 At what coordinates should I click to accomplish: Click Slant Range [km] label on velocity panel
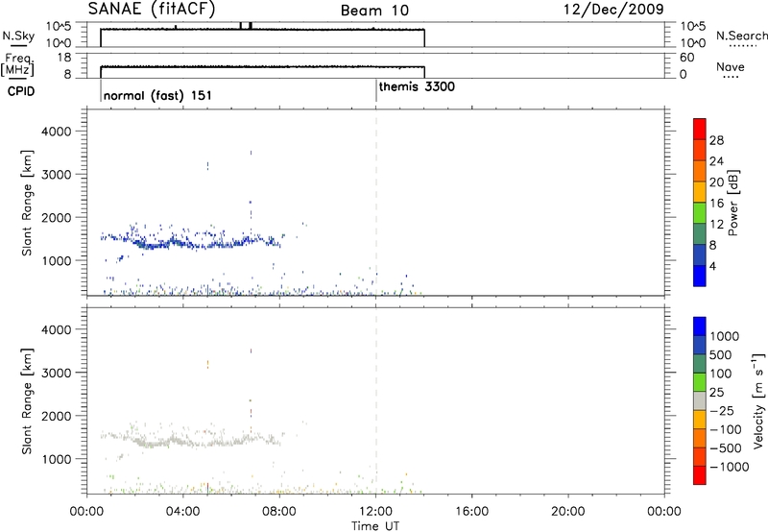(x=28, y=400)
